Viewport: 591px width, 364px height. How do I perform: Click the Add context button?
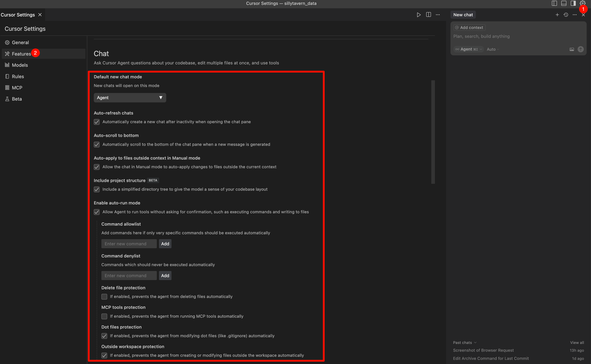pyautogui.click(x=469, y=27)
